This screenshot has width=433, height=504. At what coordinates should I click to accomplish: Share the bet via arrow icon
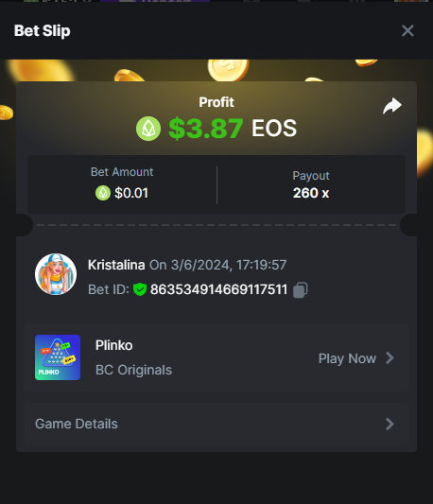(392, 106)
